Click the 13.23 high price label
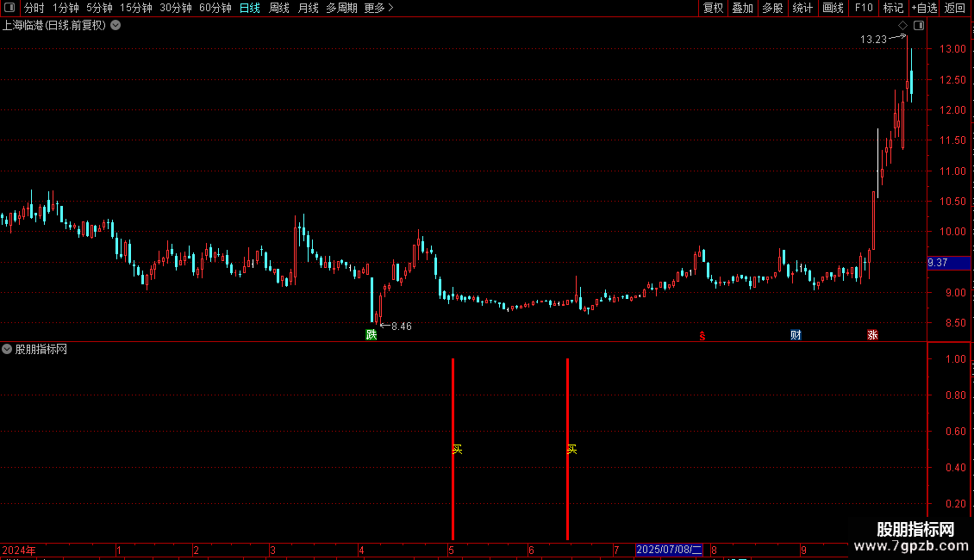The width and height of the screenshot is (974, 560). [x=873, y=39]
